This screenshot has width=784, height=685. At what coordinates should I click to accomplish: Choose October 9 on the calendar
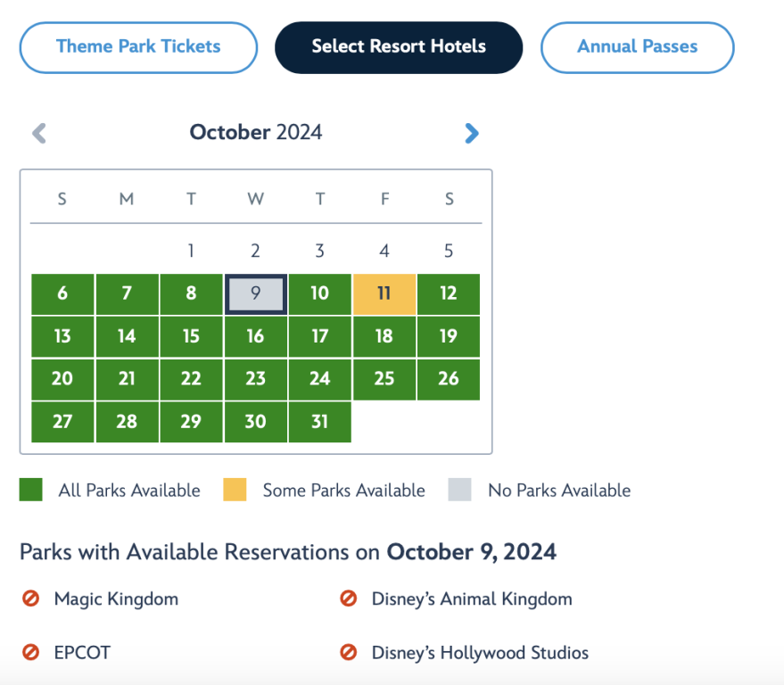(255, 294)
